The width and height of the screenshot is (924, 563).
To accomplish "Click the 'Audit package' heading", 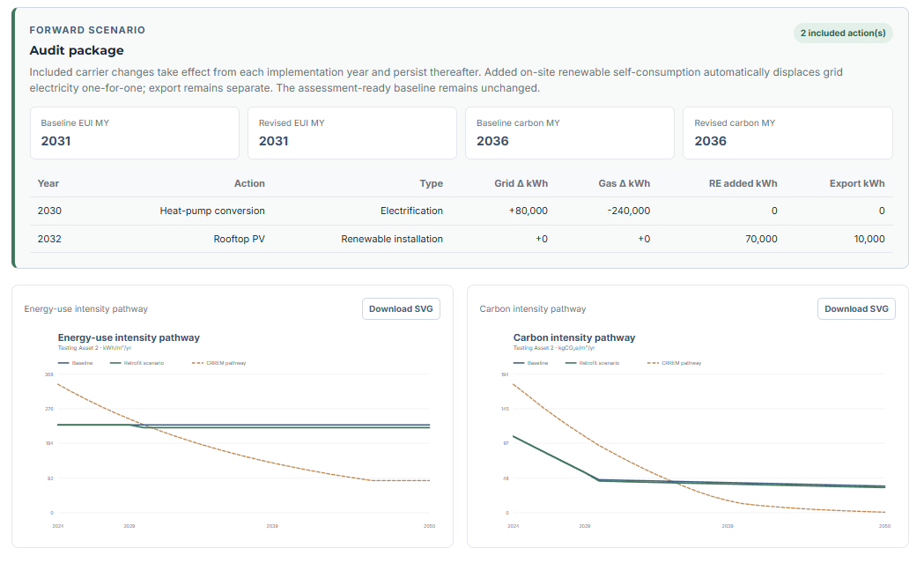I will [x=77, y=50].
